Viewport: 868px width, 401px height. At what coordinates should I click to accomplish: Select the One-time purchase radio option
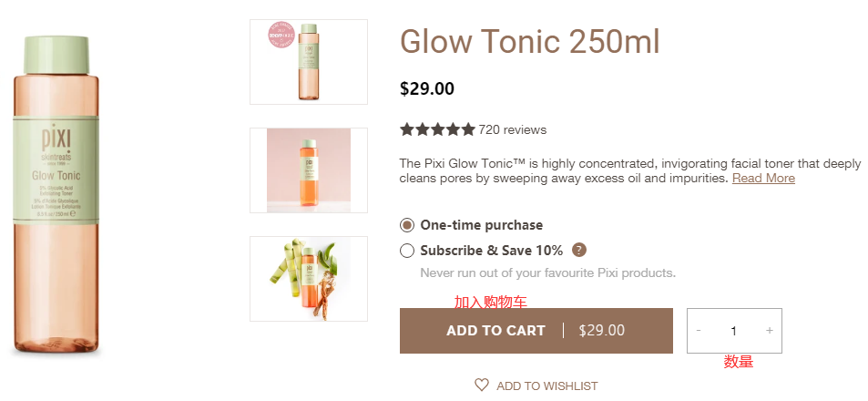(407, 225)
